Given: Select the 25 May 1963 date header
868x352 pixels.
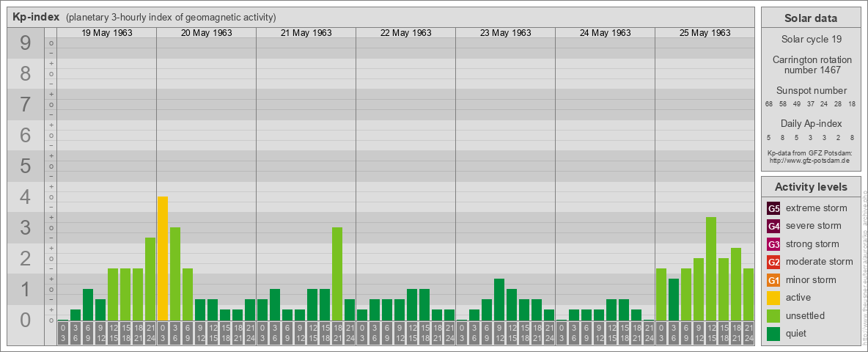Looking at the screenshot, I should (705, 33).
